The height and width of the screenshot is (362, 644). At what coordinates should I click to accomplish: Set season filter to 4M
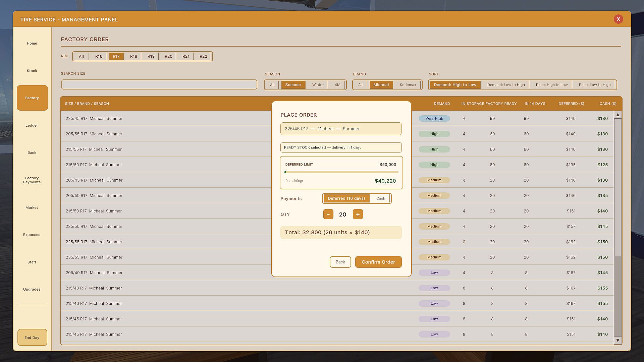point(337,85)
